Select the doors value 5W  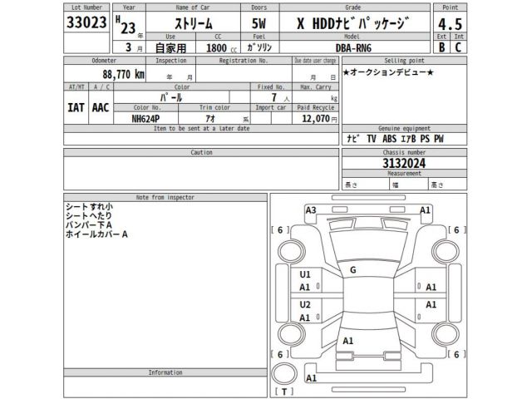click(x=259, y=24)
